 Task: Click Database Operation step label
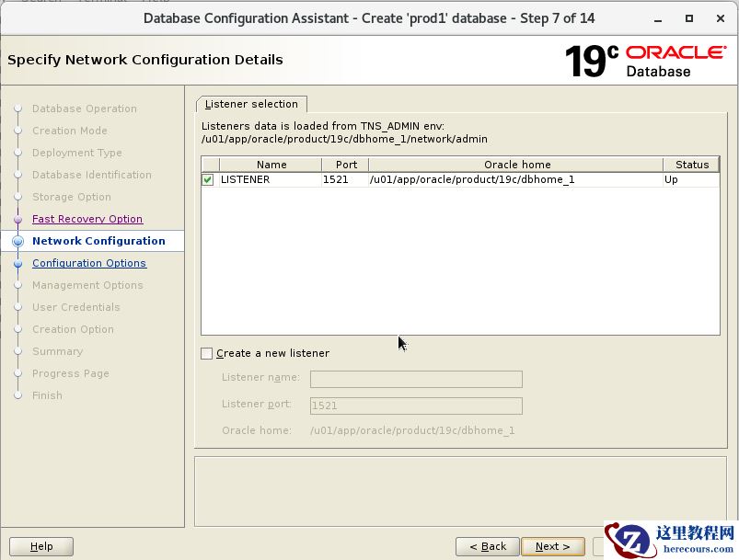tap(85, 109)
